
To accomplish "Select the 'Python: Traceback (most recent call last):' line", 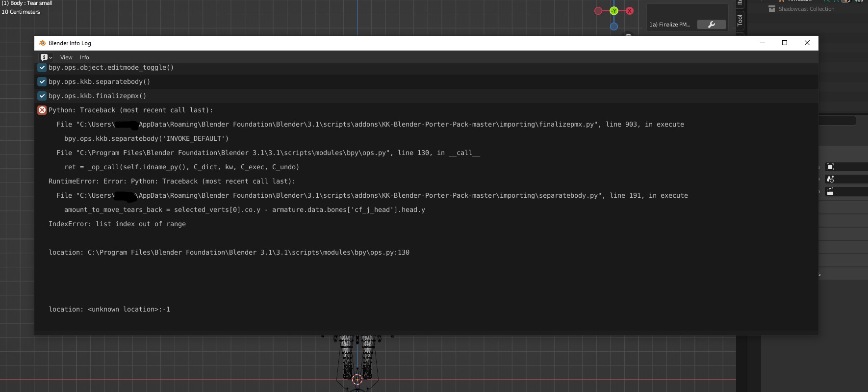I will click(130, 110).
